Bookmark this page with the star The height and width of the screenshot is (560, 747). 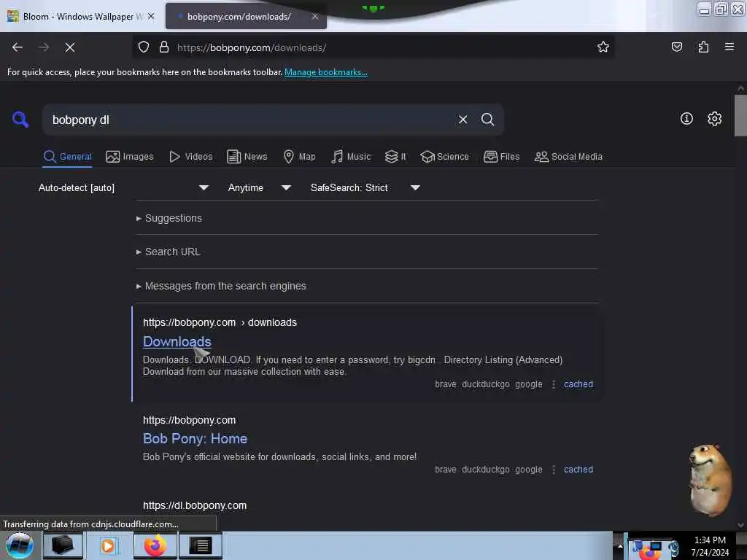point(603,47)
